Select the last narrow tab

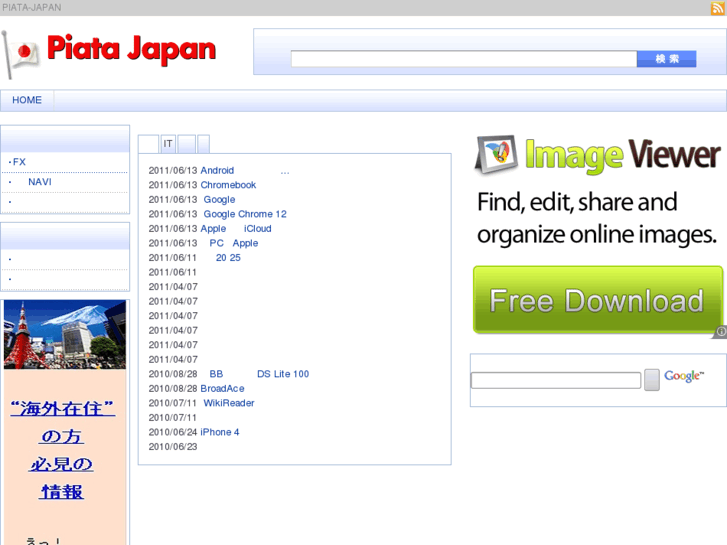pos(204,144)
